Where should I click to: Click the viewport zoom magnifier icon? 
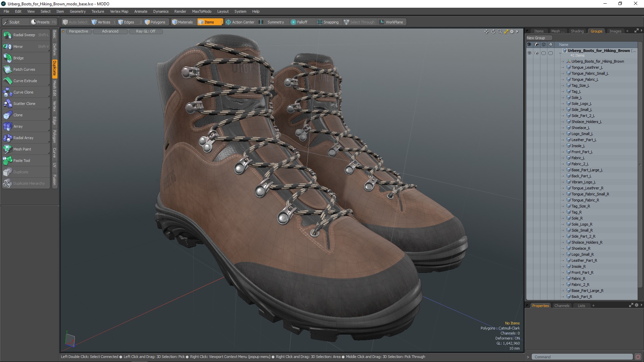(500, 32)
